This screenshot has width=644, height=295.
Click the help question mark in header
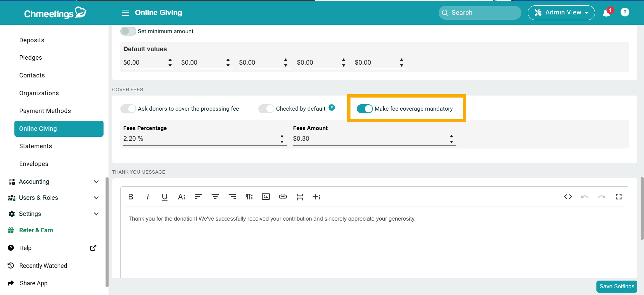point(625,12)
